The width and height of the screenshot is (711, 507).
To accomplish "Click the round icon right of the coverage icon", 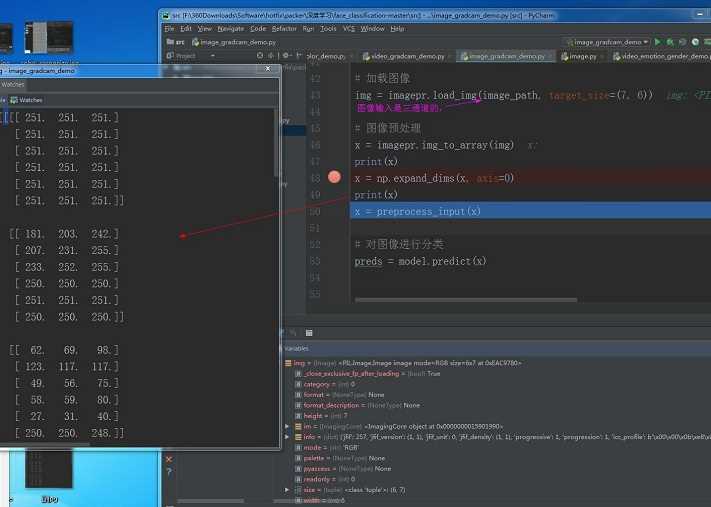I will point(695,42).
